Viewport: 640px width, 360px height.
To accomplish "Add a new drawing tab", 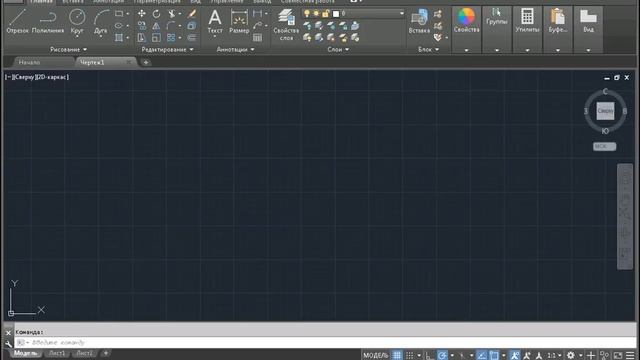I will [146, 62].
